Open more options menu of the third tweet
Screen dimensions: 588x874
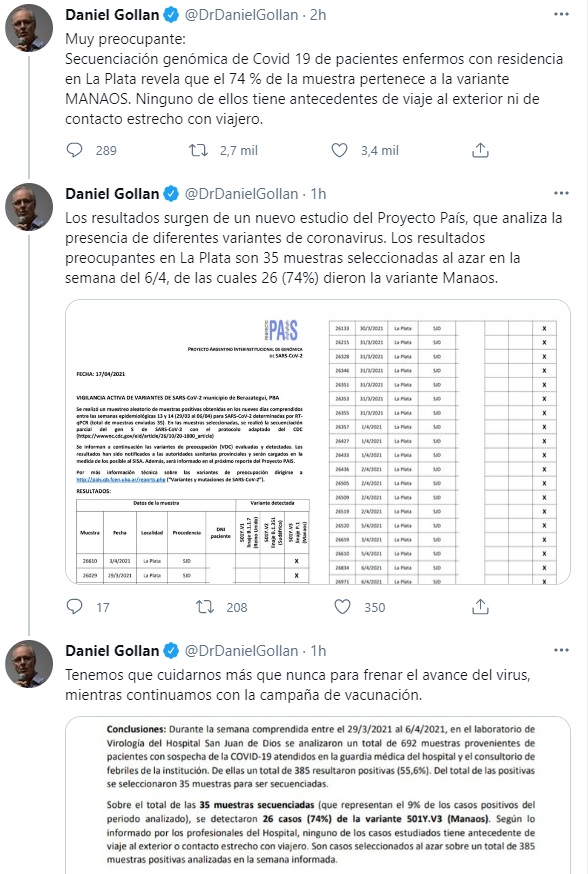(561, 650)
